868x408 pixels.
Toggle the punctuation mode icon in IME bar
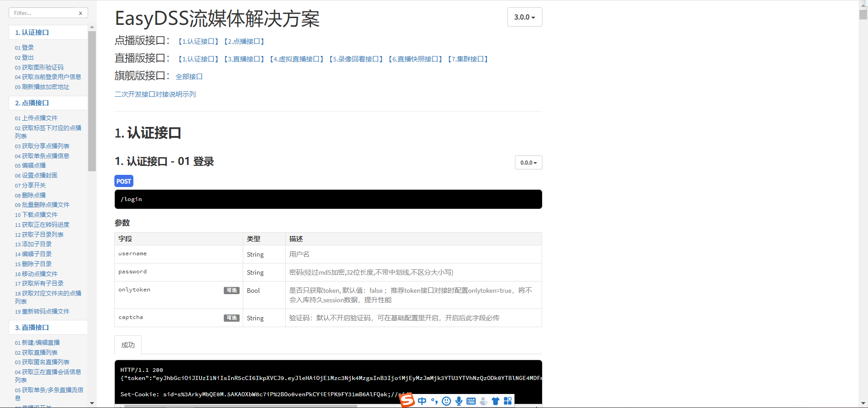coord(434,401)
